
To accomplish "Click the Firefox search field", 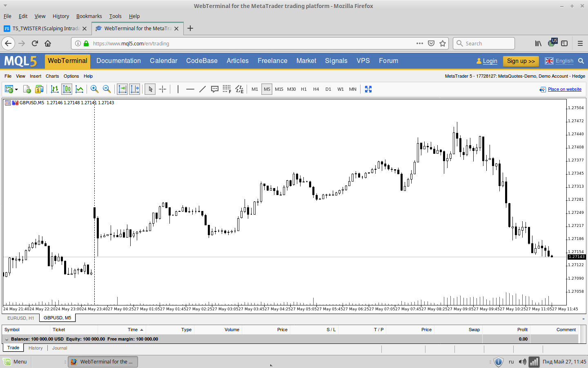I will pyautogui.click(x=484, y=43).
